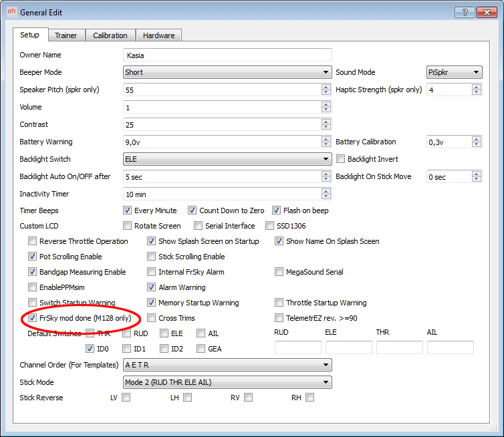
Task: Check TelemetrEZ rev. >=90
Action: [279, 318]
